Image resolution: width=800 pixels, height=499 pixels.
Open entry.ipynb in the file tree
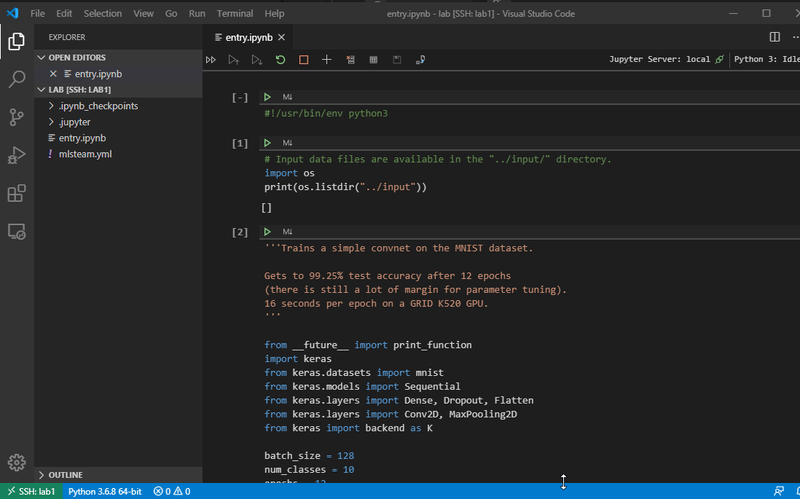point(118,138)
